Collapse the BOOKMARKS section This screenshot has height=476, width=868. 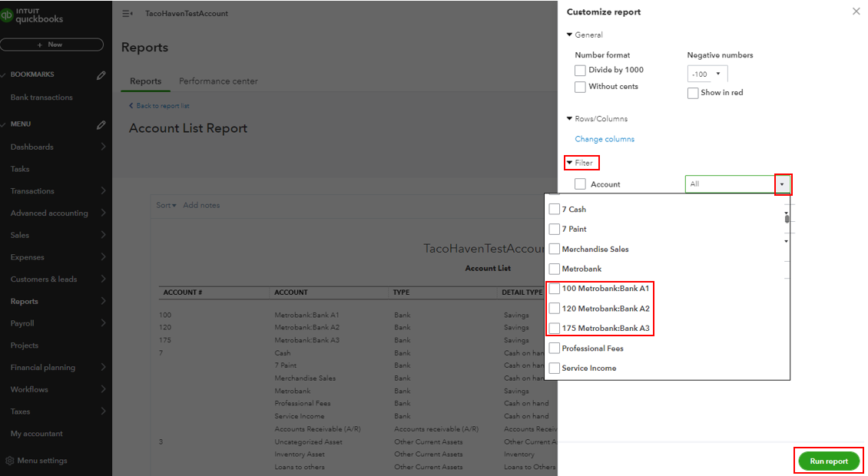[3, 74]
